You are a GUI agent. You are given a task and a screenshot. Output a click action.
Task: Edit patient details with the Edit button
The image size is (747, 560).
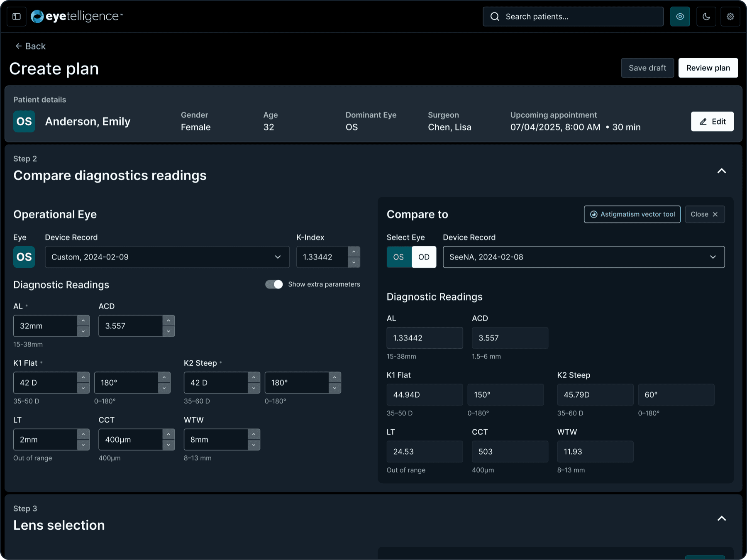click(x=712, y=121)
